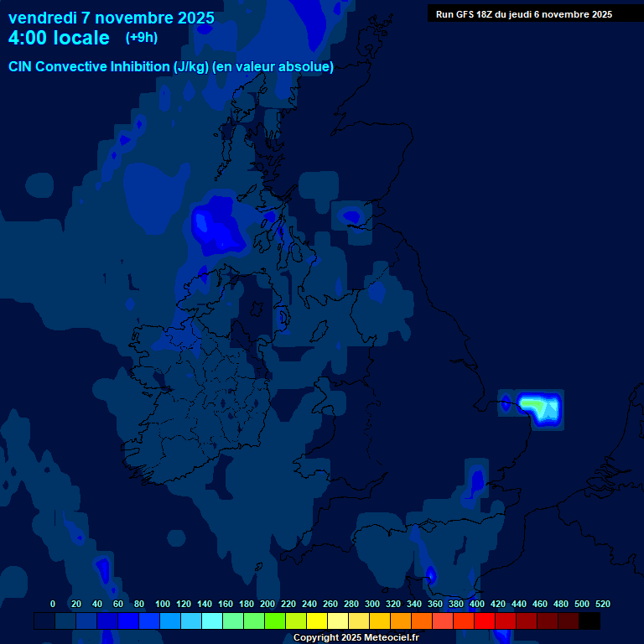Open the 'Copyright 2025 Meteociel.fr' link
This screenshot has height=644, width=644.
coord(356,638)
